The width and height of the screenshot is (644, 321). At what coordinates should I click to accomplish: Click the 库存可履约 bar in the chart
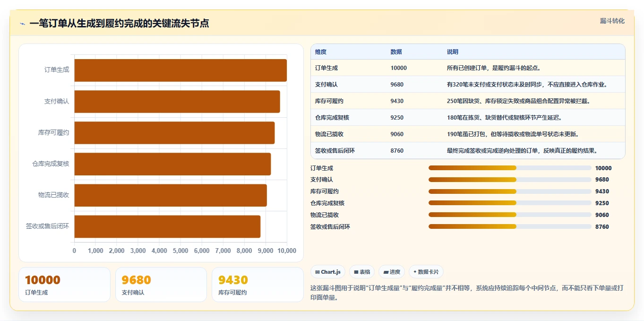(x=174, y=133)
